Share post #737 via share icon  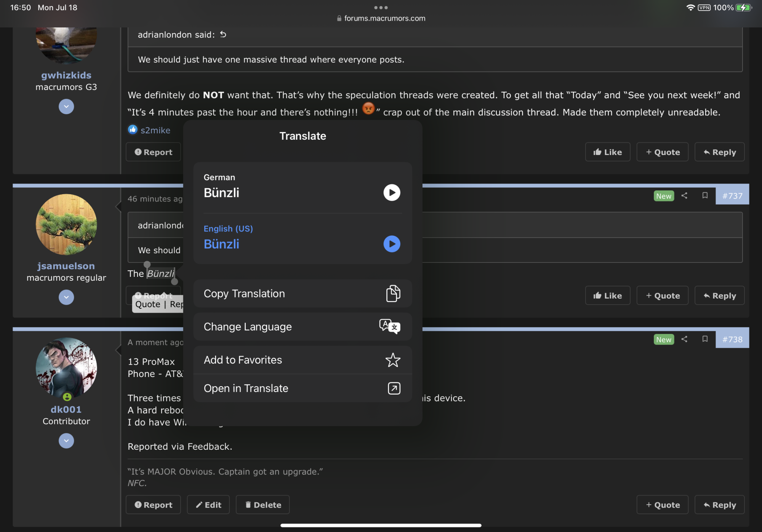tap(684, 195)
